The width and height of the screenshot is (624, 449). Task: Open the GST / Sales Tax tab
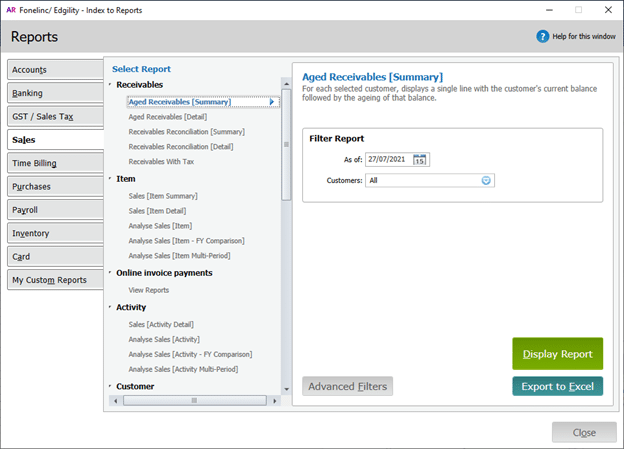[x=54, y=116]
